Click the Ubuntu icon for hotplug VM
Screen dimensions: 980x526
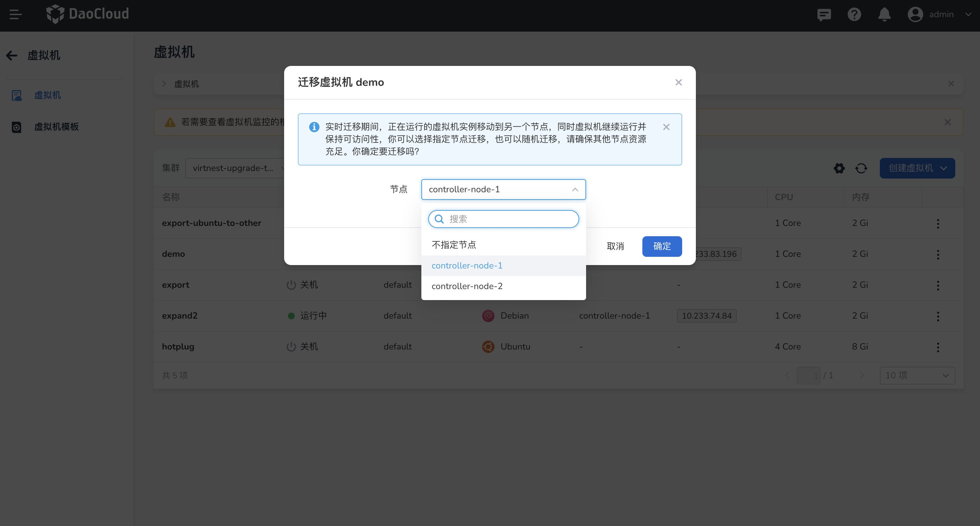(488, 347)
